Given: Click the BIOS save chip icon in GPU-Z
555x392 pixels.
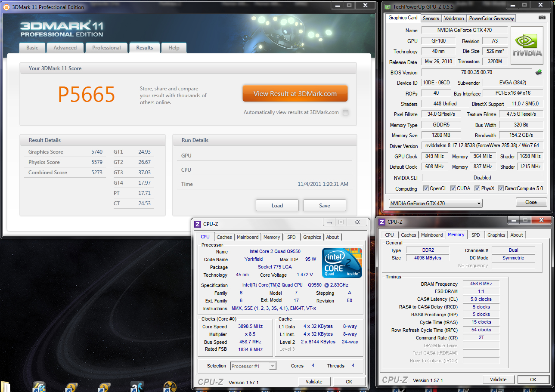Looking at the screenshot, I should tap(538, 72).
